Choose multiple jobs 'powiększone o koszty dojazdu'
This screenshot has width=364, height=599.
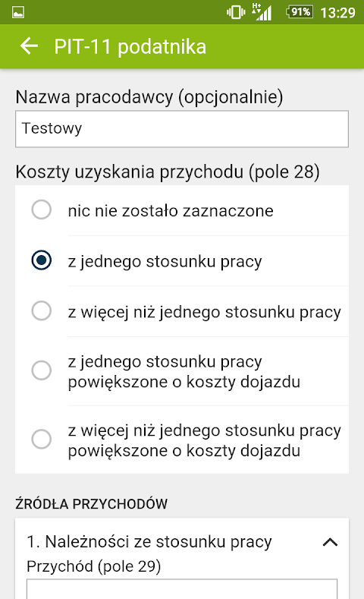182,440
